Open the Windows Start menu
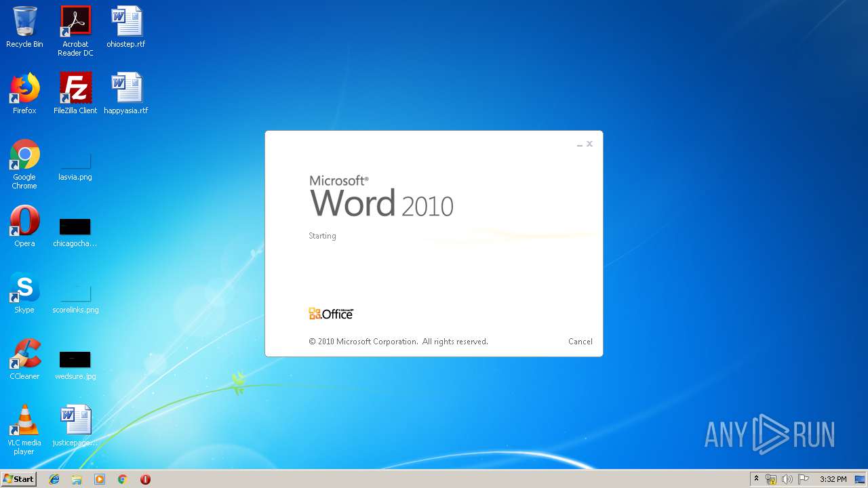The width and height of the screenshot is (868, 488). coord(18,479)
